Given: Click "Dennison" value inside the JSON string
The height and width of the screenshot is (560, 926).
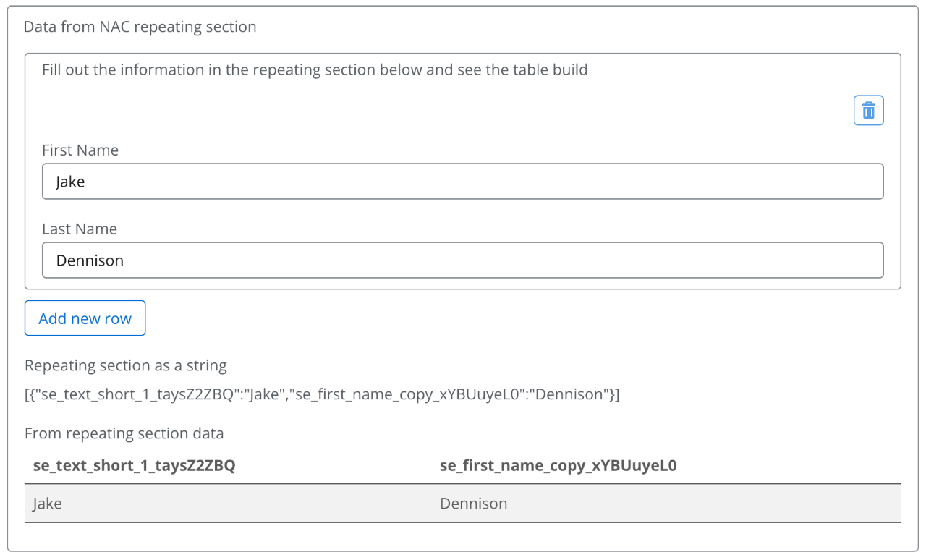Looking at the screenshot, I should pos(571,395).
